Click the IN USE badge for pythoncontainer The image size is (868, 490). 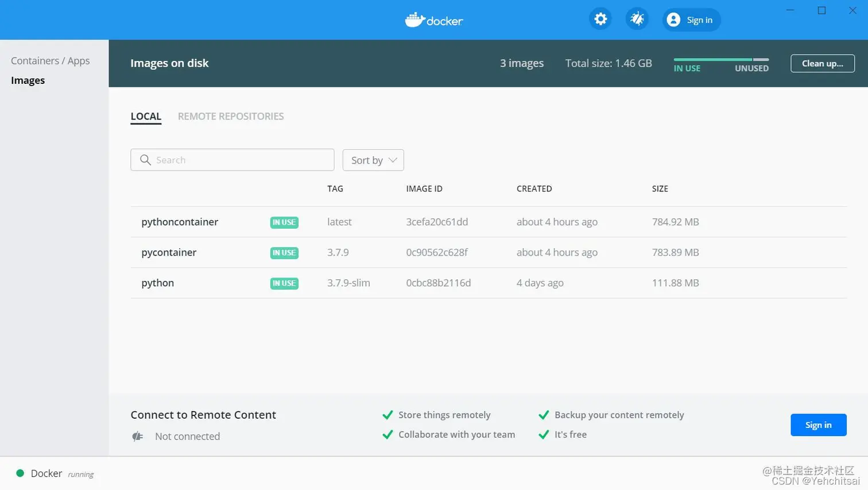pyautogui.click(x=284, y=222)
